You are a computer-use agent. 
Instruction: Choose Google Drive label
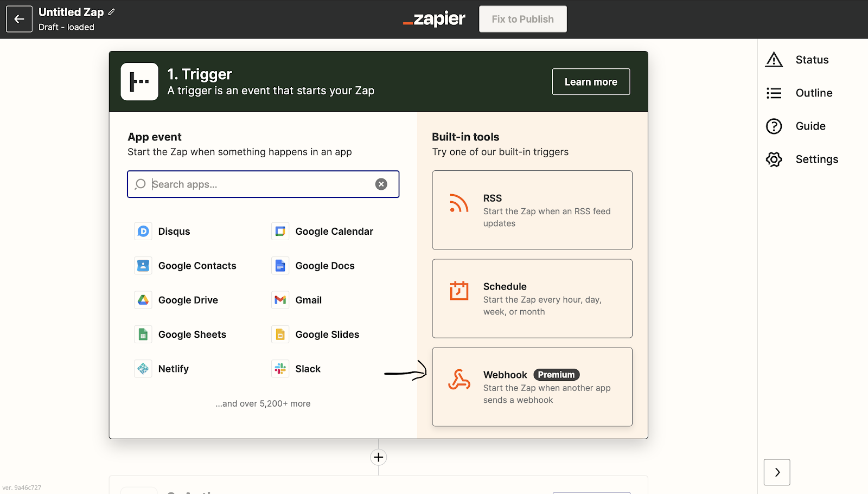(x=188, y=300)
